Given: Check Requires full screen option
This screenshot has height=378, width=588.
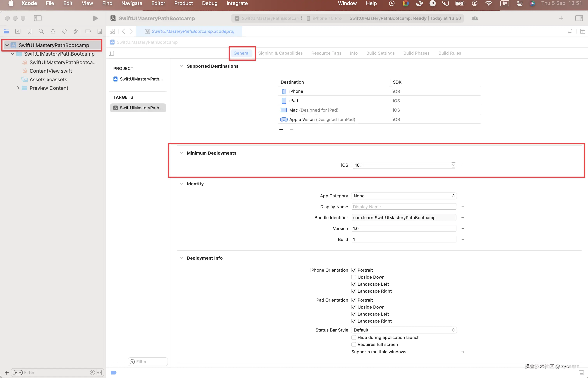Looking at the screenshot, I should coord(354,344).
